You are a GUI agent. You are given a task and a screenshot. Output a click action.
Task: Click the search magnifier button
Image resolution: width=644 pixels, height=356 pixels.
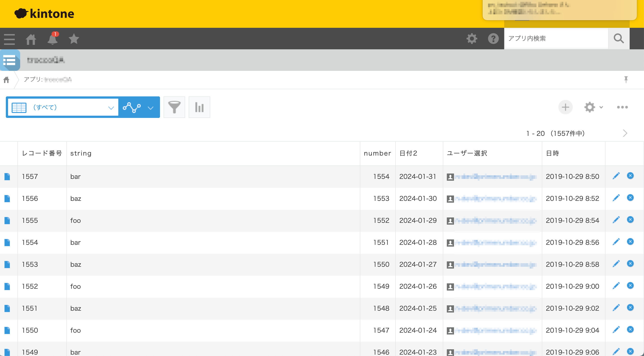coord(618,39)
